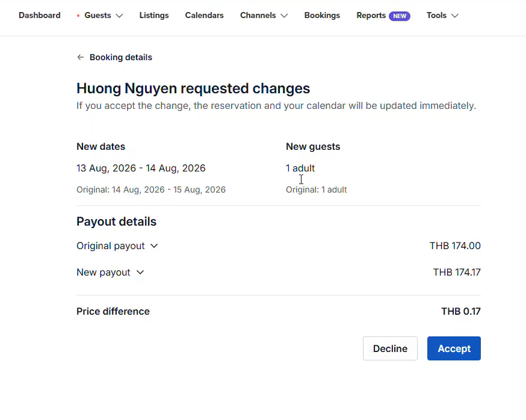Open the Guests dropdown arrow
The width and height of the screenshot is (526, 420).
coord(119,16)
